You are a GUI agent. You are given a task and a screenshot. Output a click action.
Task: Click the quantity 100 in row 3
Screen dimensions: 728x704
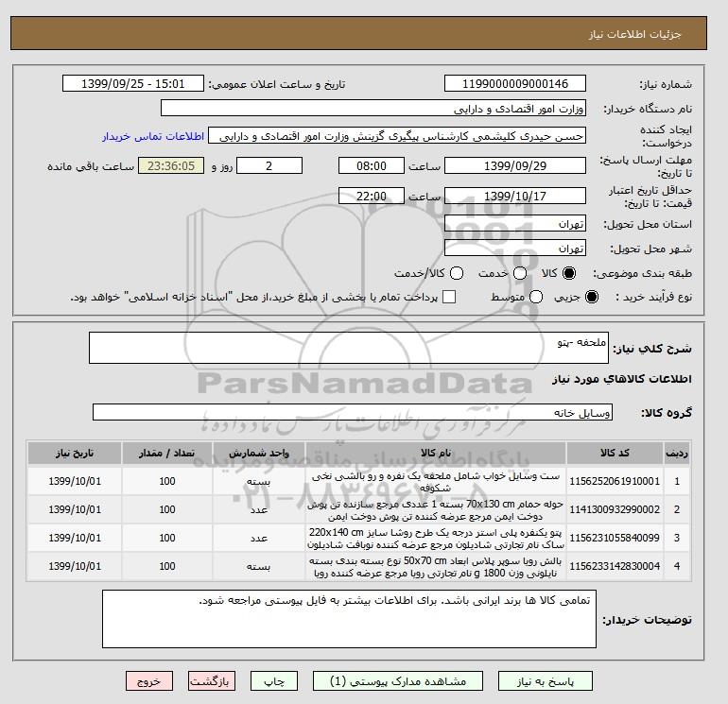click(x=167, y=538)
